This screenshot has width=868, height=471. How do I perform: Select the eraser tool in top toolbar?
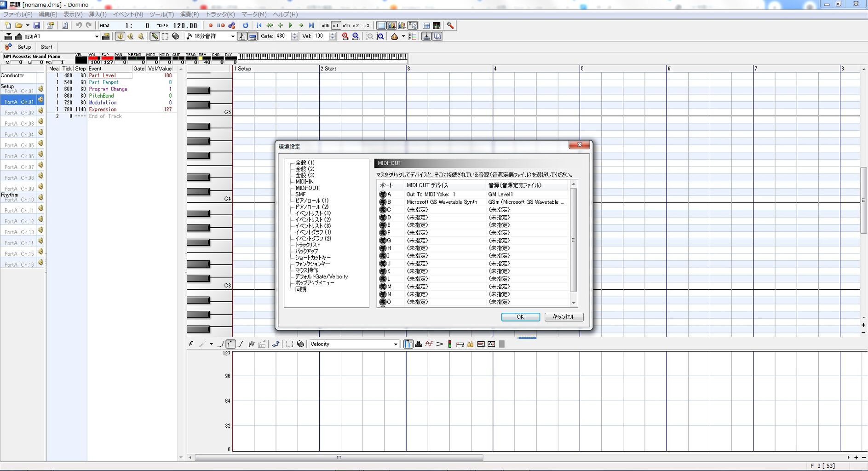[175, 36]
